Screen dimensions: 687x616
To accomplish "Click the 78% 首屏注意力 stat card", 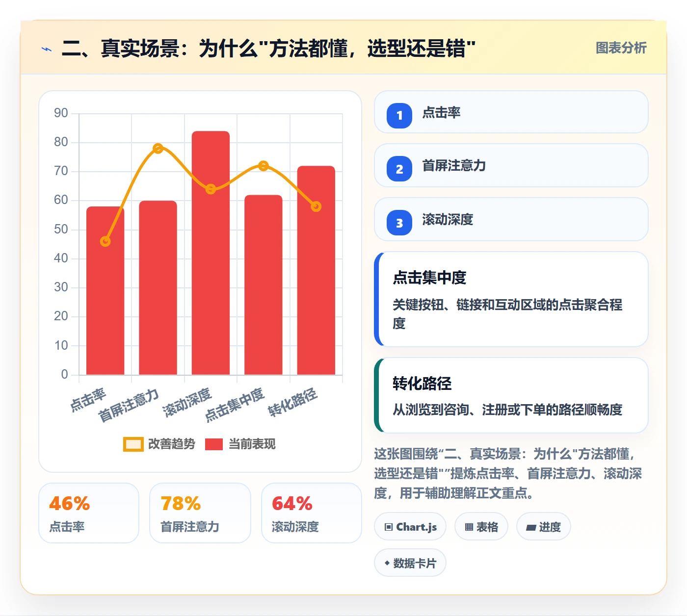I will (200, 513).
